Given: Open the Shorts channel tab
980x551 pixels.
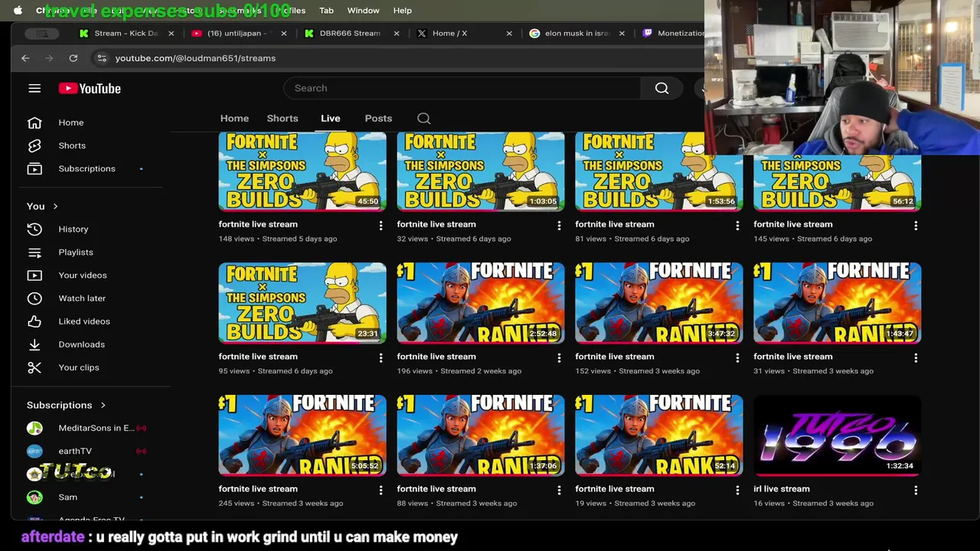Looking at the screenshot, I should 283,119.
